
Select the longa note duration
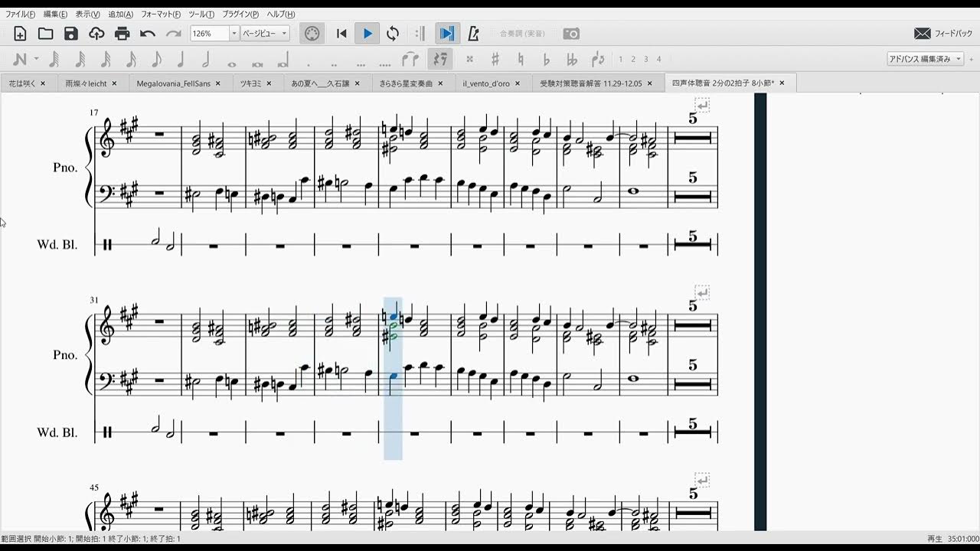(x=283, y=60)
